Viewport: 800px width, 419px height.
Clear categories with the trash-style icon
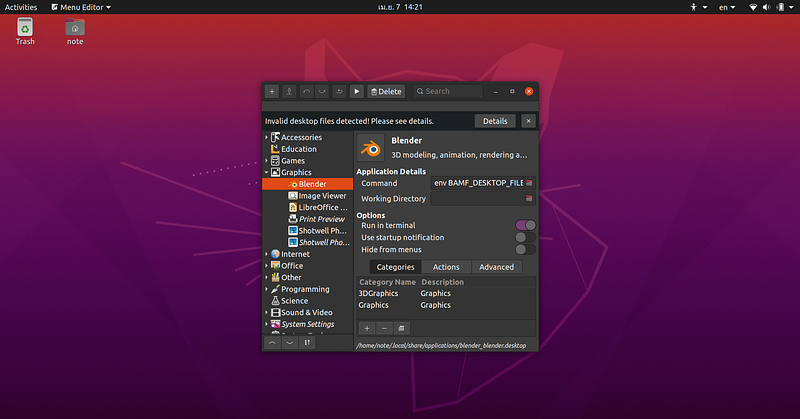click(x=402, y=328)
